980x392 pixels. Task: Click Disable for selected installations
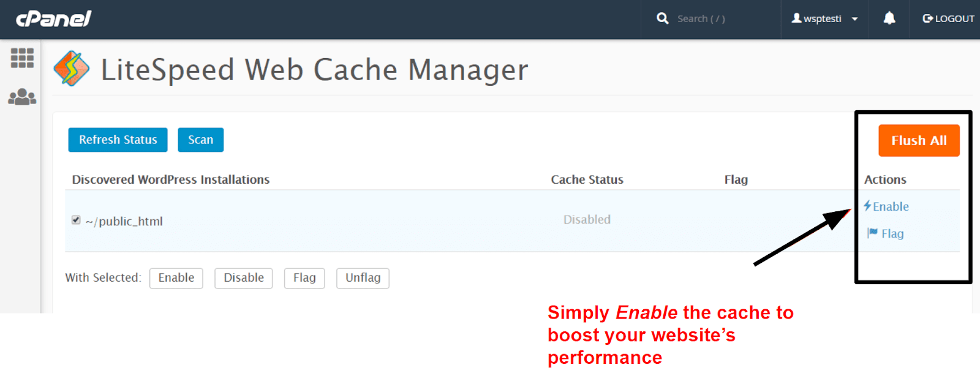click(x=243, y=278)
